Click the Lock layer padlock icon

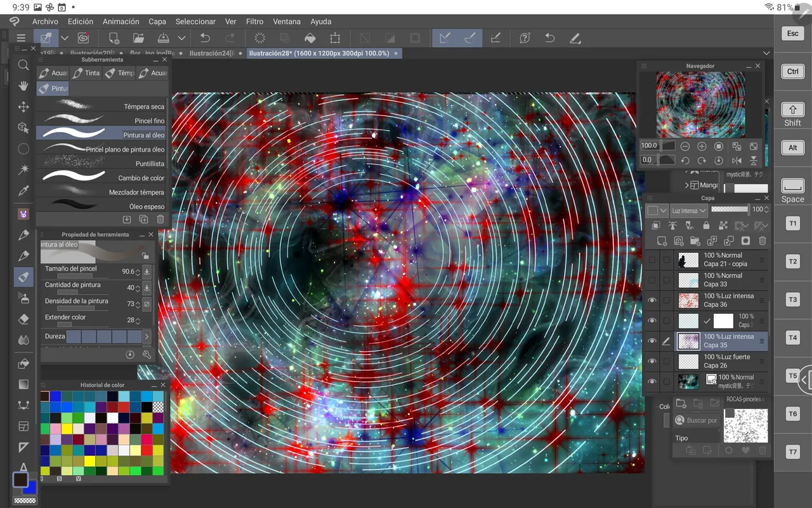click(707, 225)
